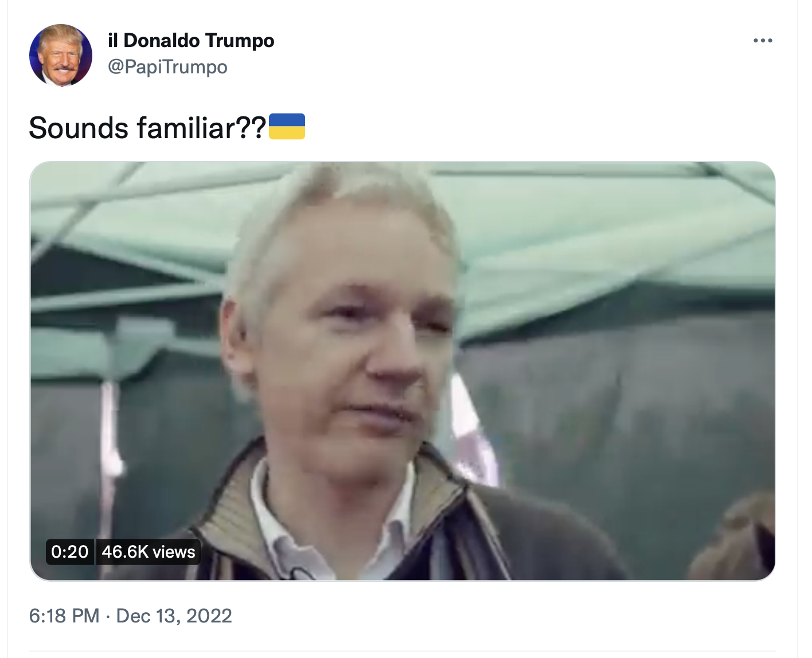Screen dimensions: 812x658
Task: Click the green tent canopy in video
Action: [602, 229]
